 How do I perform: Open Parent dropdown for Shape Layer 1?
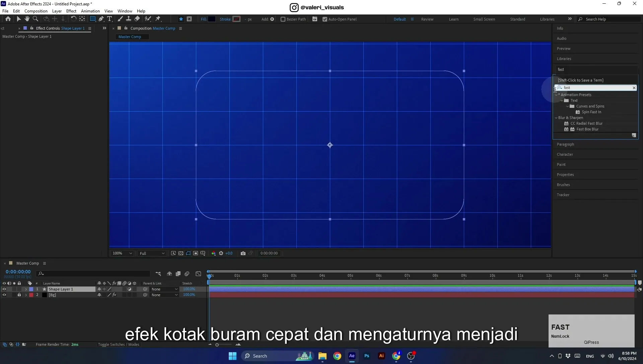point(164,289)
